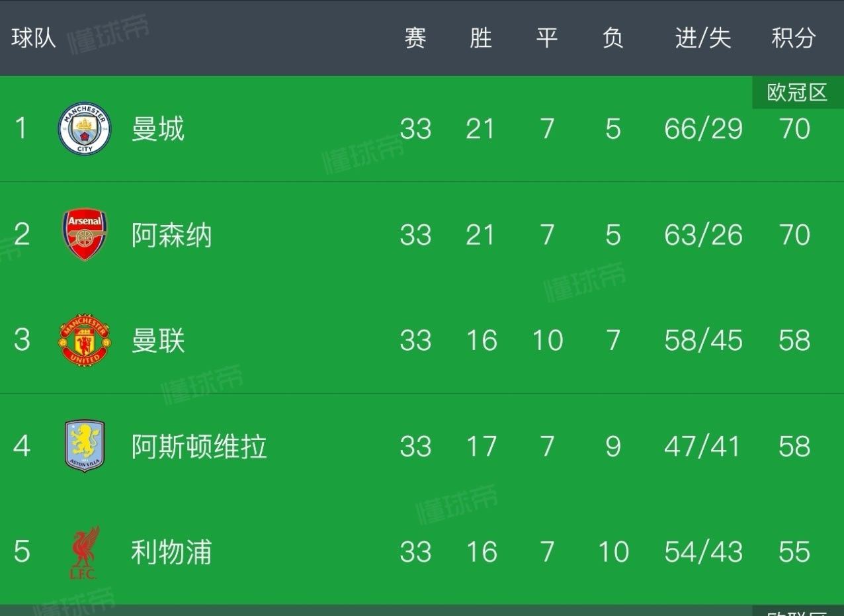
Task: Select the Manchester City club crest
Action: [x=85, y=129]
